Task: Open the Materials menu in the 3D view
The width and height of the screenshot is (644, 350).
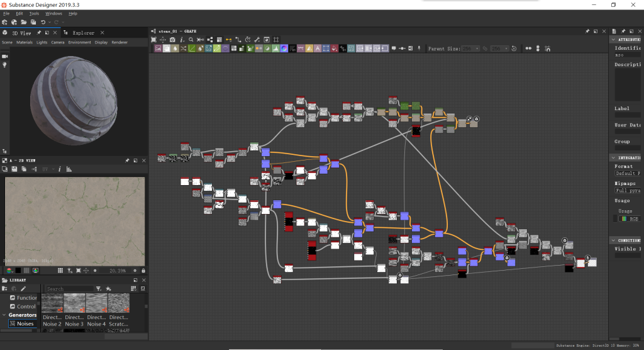Action: [25, 42]
